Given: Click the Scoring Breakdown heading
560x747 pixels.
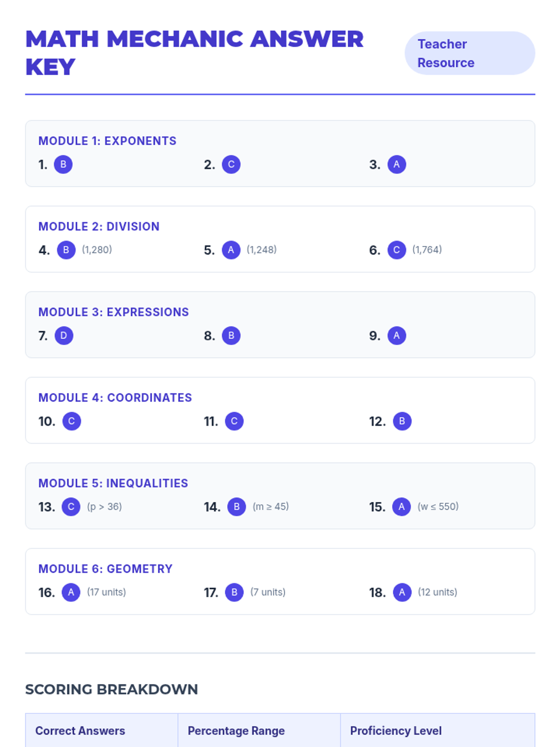Looking at the screenshot, I should click(112, 689).
